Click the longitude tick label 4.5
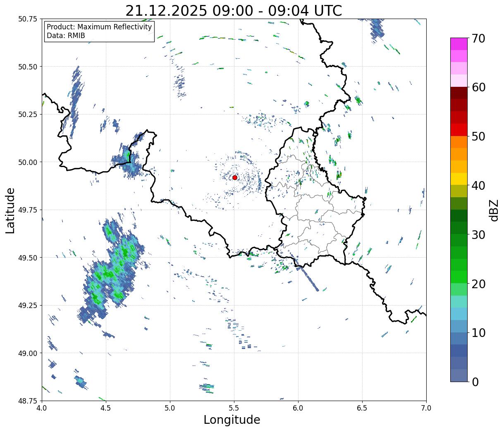This screenshot has height=430, width=504. click(106, 408)
